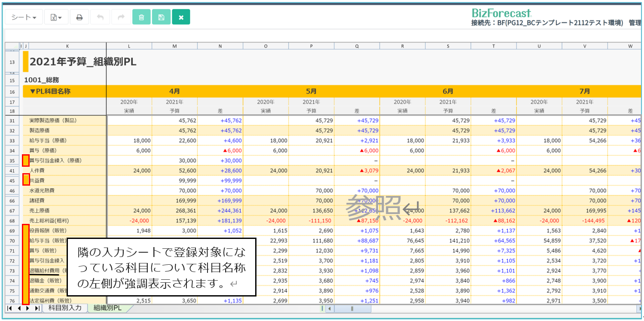Click the save floppy disk icon

click(x=161, y=17)
